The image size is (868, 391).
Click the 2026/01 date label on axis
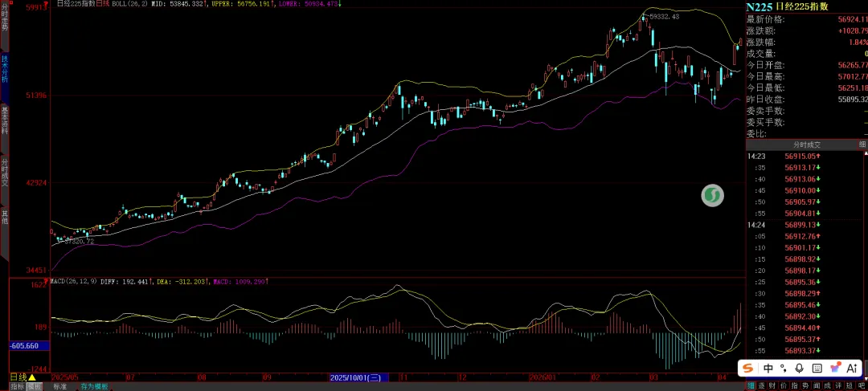click(x=542, y=377)
